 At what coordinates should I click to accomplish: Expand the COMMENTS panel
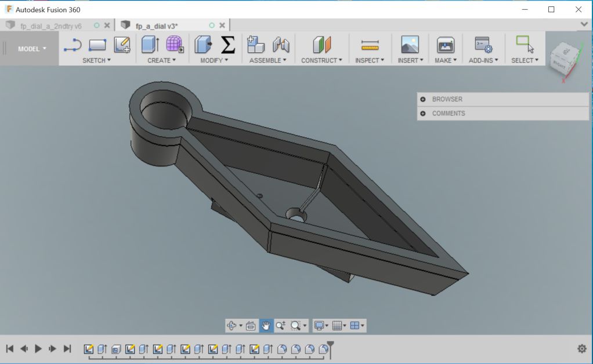click(x=423, y=114)
